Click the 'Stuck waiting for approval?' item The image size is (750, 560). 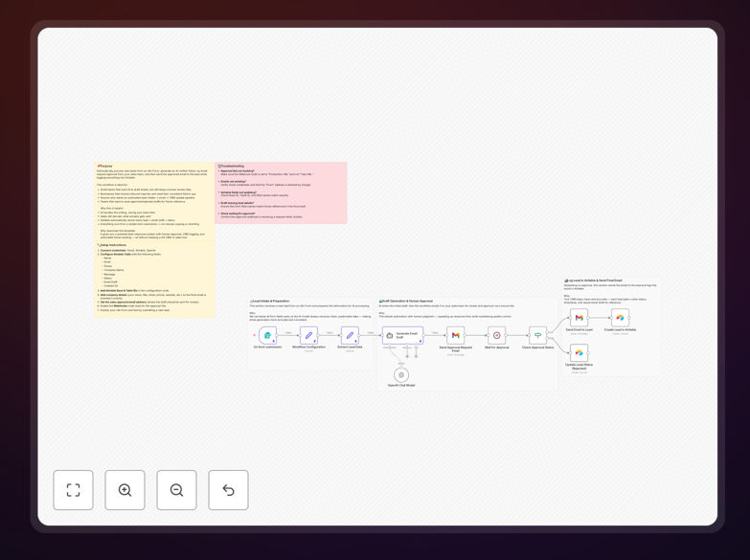tap(238, 213)
